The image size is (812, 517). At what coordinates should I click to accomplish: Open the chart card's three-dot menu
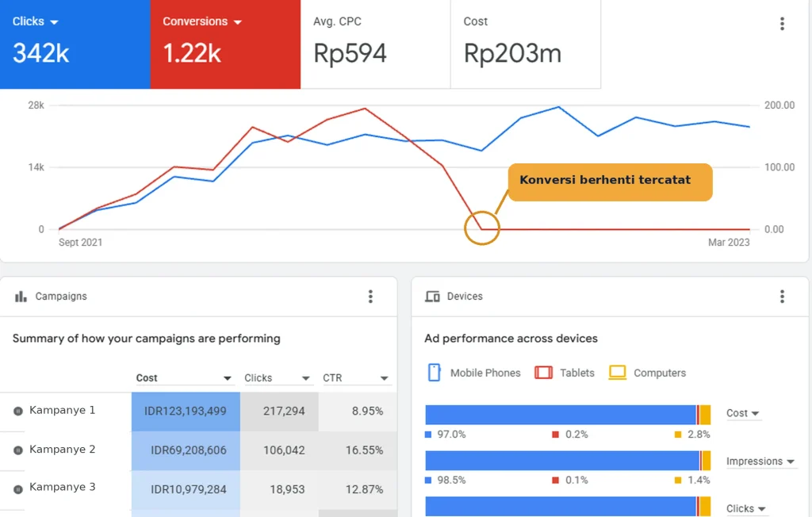pyautogui.click(x=782, y=23)
